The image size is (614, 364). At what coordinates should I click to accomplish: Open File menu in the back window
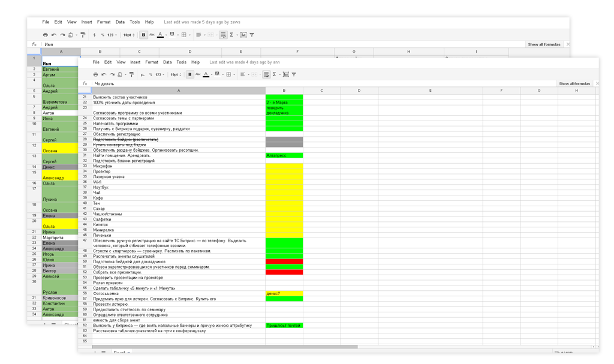(46, 22)
